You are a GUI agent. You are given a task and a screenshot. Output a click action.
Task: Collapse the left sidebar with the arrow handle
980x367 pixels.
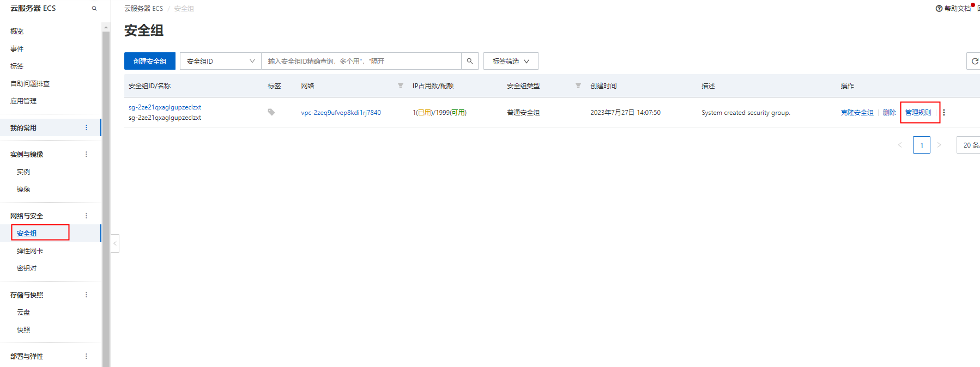(115, 243)
